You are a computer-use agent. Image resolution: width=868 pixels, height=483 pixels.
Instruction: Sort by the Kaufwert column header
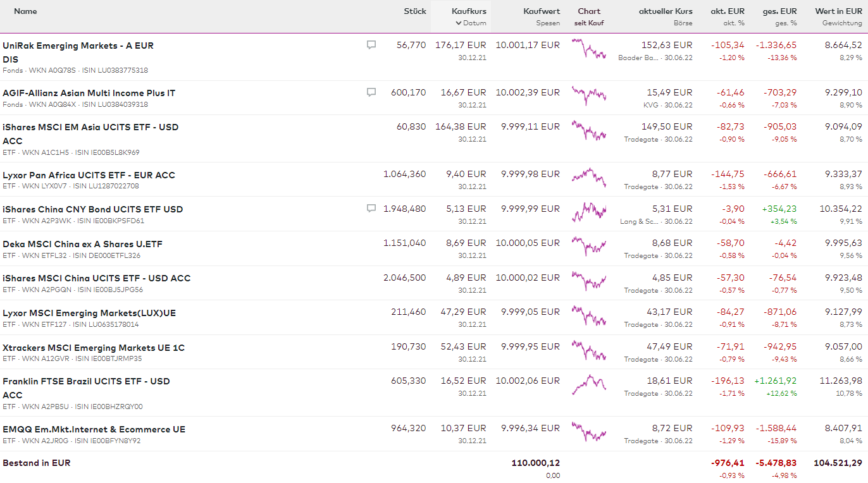[542, 11]
